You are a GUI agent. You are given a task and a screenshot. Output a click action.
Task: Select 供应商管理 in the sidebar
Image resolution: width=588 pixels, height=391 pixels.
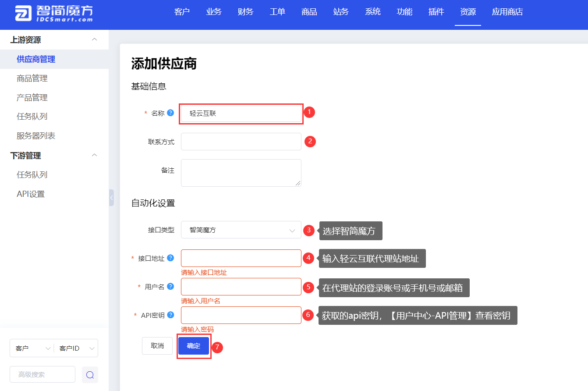tap(54, 59)
